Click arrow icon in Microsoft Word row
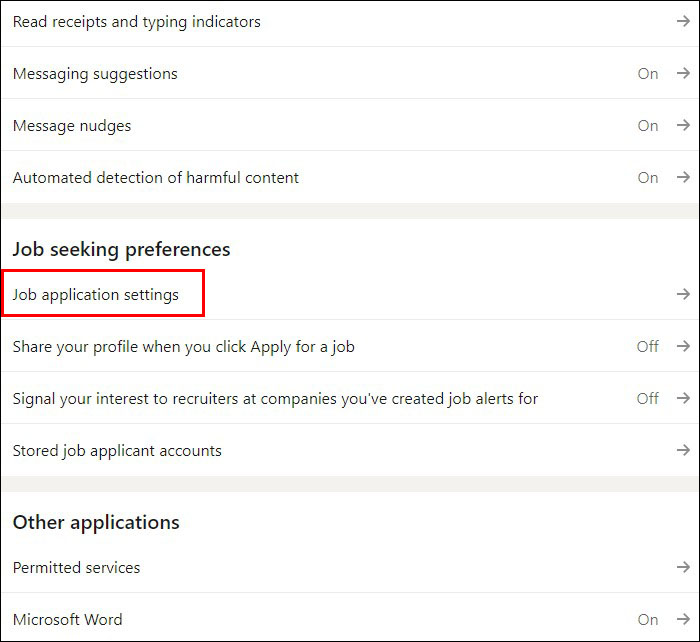 [x=683, y=620]
